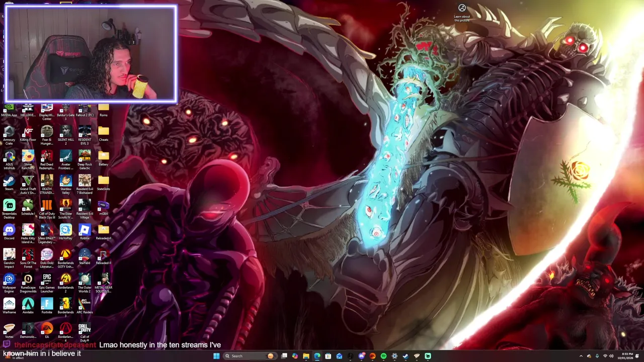The width and height of the screenshot is (644, 362).
Task: Select Mass Effect Legendary shortcut
Action: [x=47, y=234]
